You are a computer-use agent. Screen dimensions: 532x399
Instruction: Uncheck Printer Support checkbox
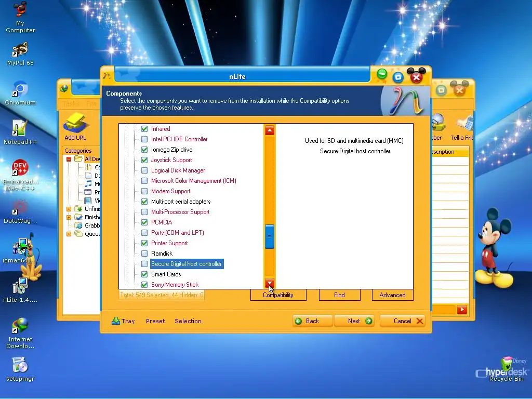pyautogui.click(x=144, y=243)
